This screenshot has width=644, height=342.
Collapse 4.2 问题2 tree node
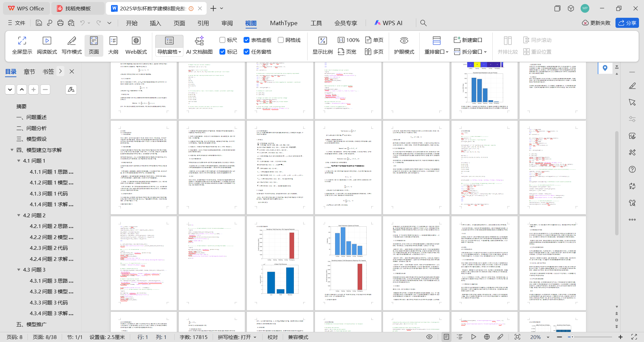[x=19, y=215]
